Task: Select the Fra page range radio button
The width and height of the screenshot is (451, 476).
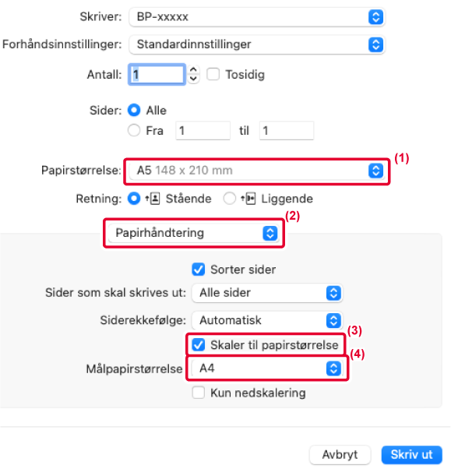Action: (134, 131)
